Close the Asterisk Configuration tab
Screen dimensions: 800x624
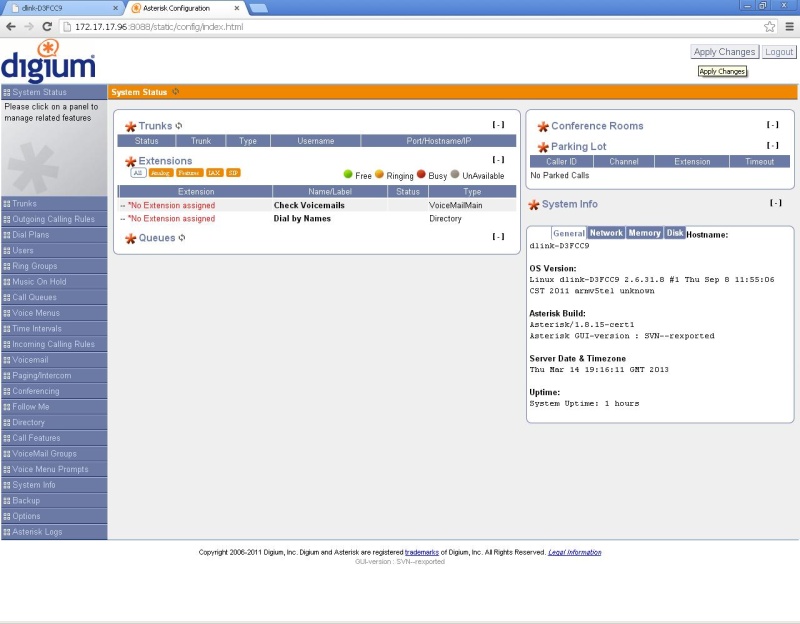pos(237,8)
